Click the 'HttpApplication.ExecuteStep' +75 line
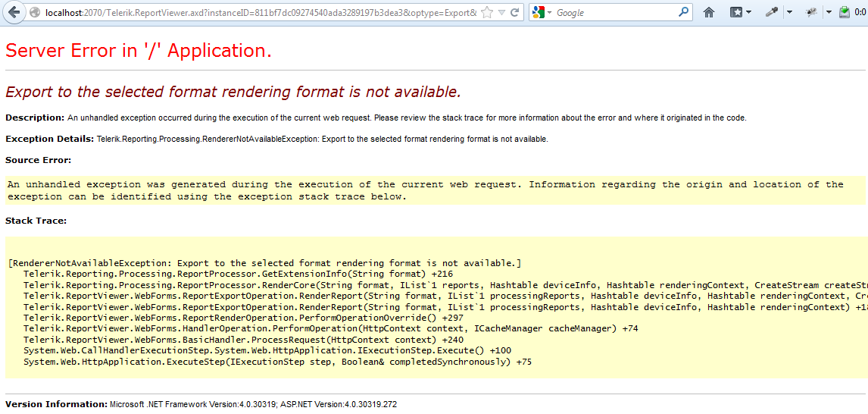The width and height of the screenshot is (868, 414). (x=278, y=362)
